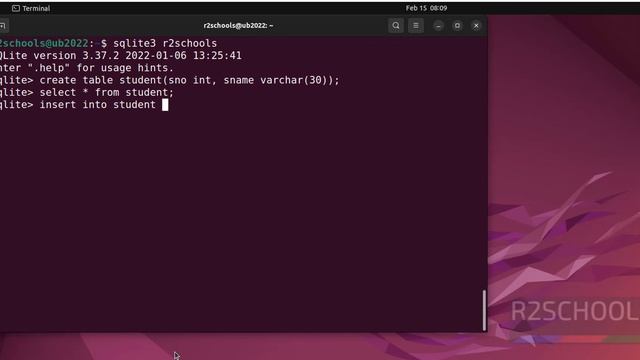Click the SQLite version 3.37.2 line
The width and height of the screenshot is (640, 360).
click(121, 56)
